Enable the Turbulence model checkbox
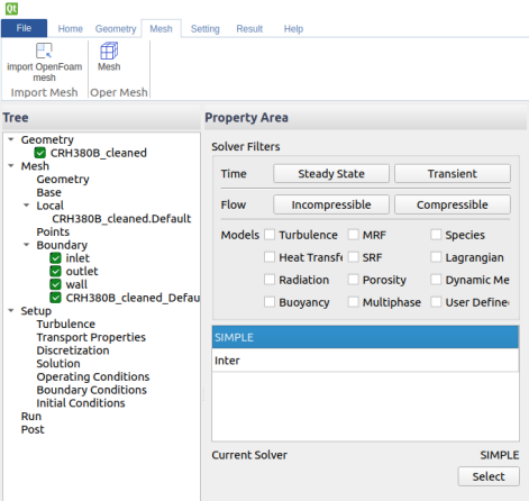The width and height of the screenshot is (530, 501). click(269, 234)
